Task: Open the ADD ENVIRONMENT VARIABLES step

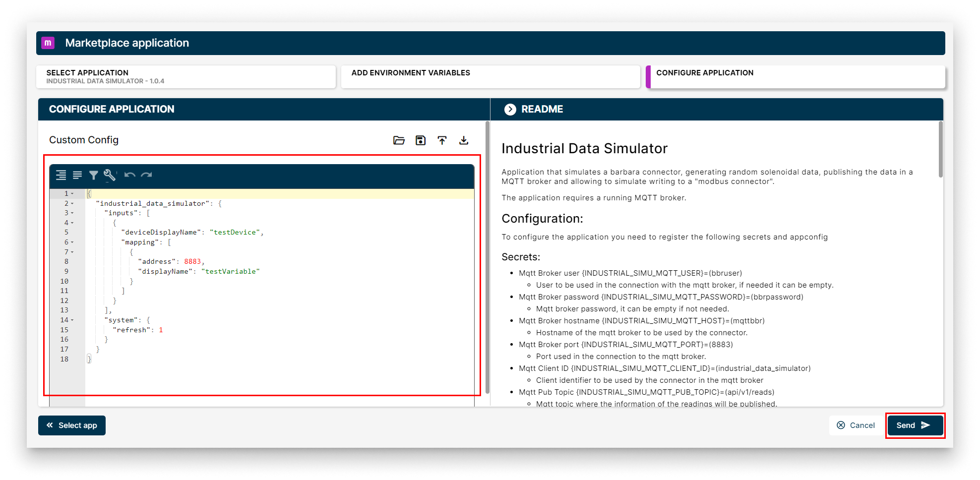Action: 490,76
